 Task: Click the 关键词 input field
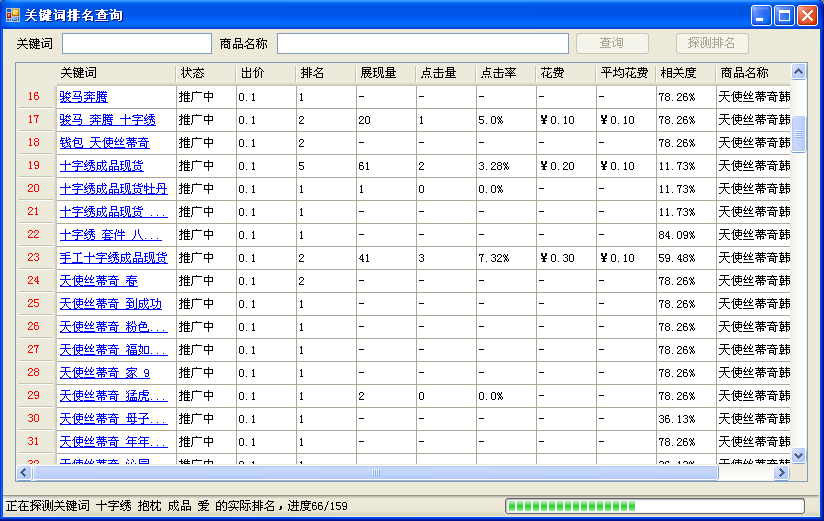coord(137,44)
